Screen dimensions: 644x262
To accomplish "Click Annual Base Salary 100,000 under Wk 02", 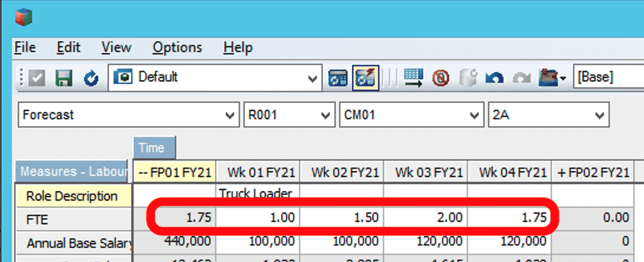I will coord(341,242).
